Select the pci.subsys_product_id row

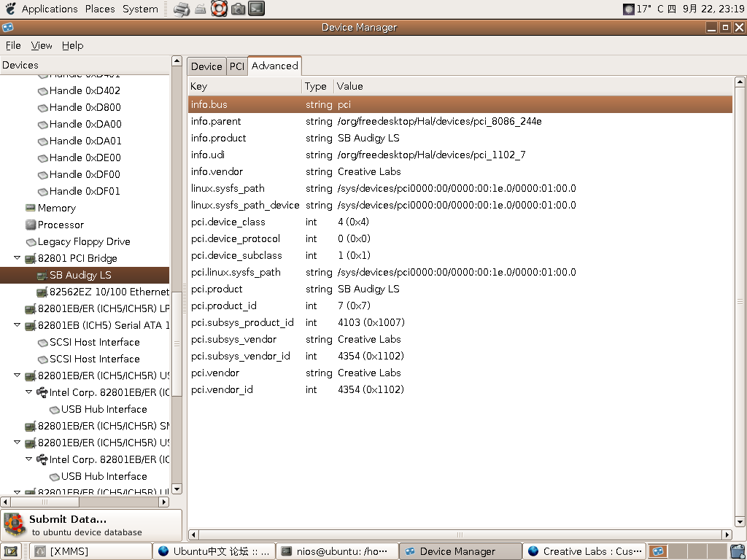[460, 323]
